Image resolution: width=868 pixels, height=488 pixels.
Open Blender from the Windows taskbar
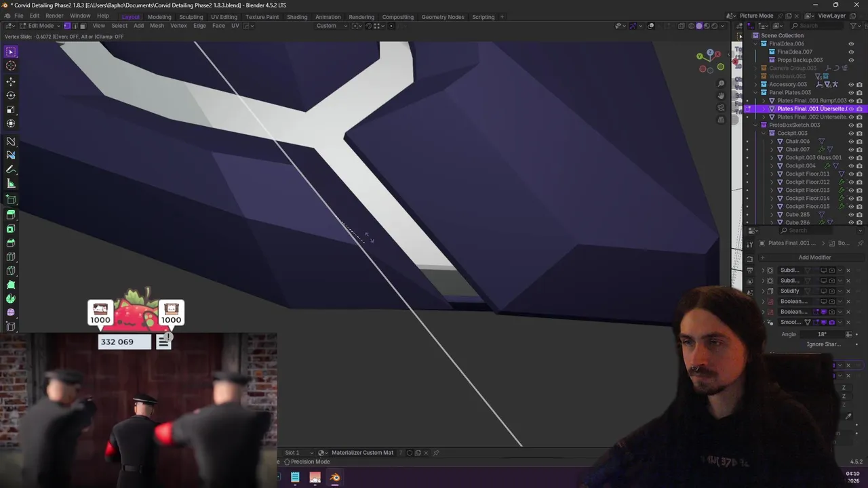pyautogui.click(x=335, y=477)
